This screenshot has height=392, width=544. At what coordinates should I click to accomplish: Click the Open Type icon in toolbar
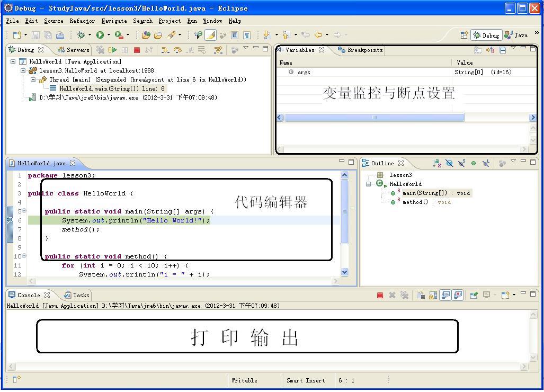pyautogui.click(x=146, y=34)
